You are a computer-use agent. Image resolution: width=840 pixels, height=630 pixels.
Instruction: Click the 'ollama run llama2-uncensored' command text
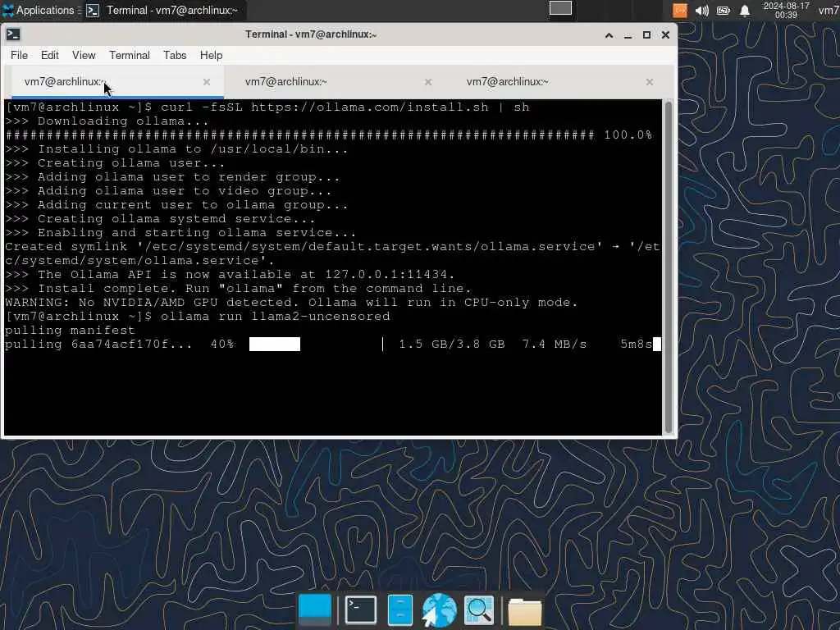(x=276, y=317)
